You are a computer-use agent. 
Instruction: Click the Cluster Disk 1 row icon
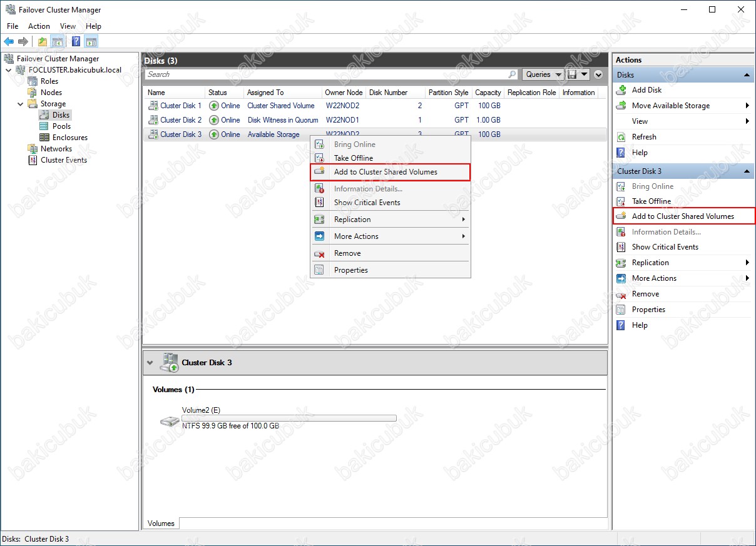153,106
